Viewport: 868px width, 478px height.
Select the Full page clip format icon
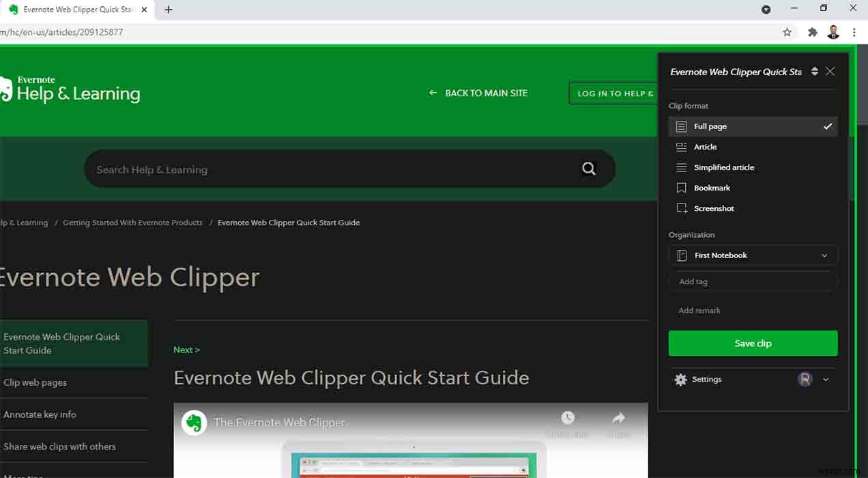[681, 126]
